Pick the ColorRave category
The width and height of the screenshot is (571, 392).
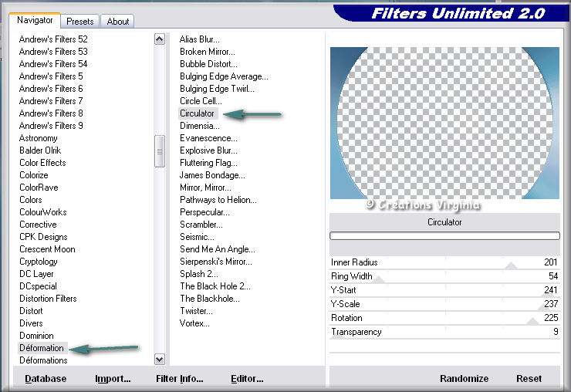(x=39, y=188)
